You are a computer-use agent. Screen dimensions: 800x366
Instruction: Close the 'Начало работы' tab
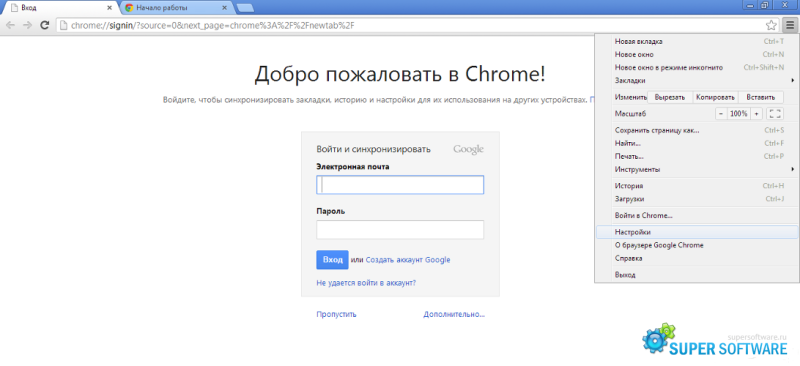tap(224, 8)
